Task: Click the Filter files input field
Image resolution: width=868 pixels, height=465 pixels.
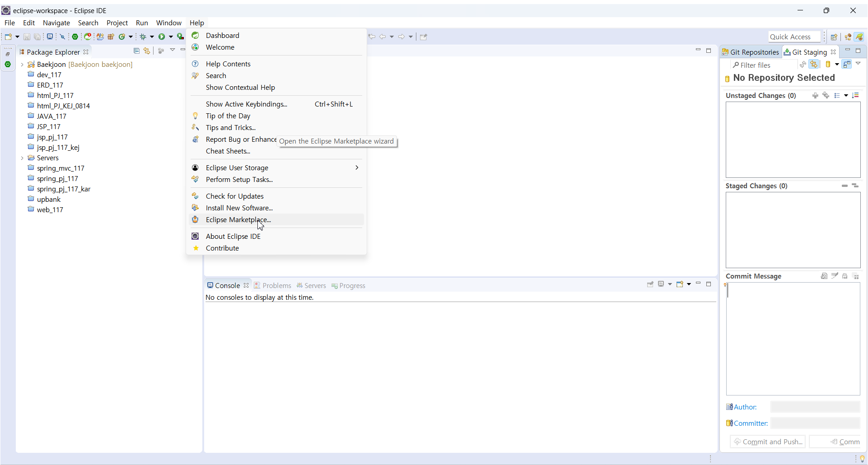Action: [764, 65]
